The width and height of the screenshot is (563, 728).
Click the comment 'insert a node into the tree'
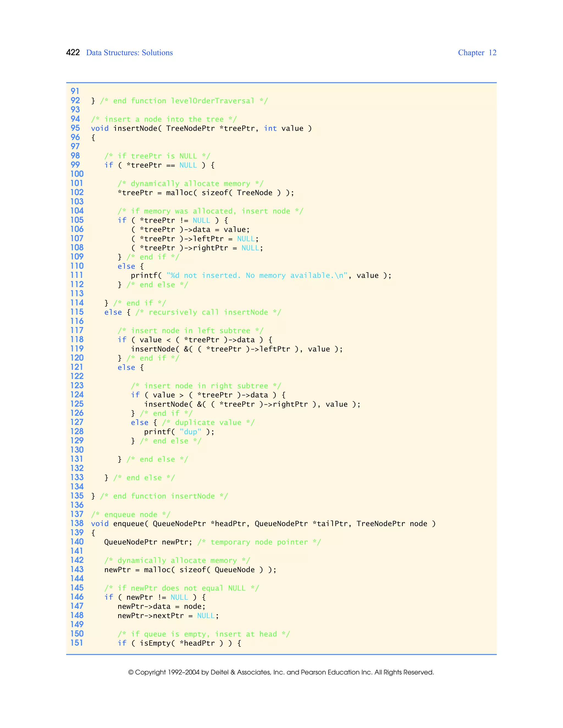(x=164, y=119)
